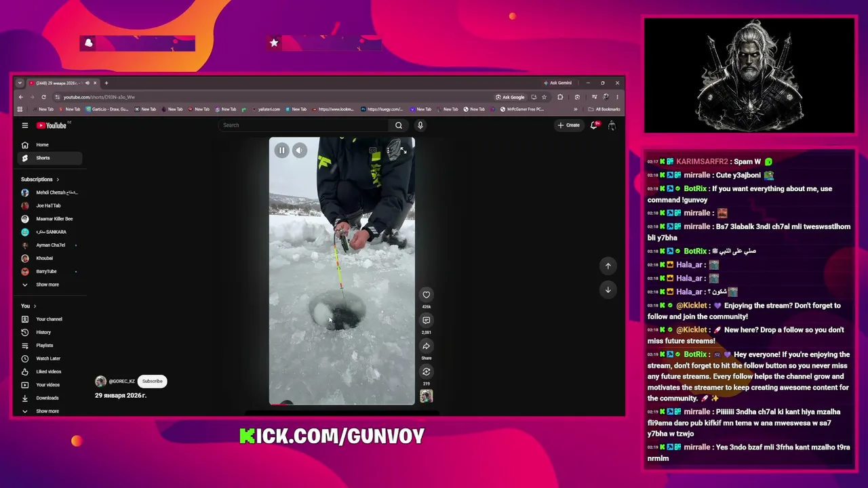
Task: Show more subscriptions in the sidebar
Action: click(x=50, y=285)
